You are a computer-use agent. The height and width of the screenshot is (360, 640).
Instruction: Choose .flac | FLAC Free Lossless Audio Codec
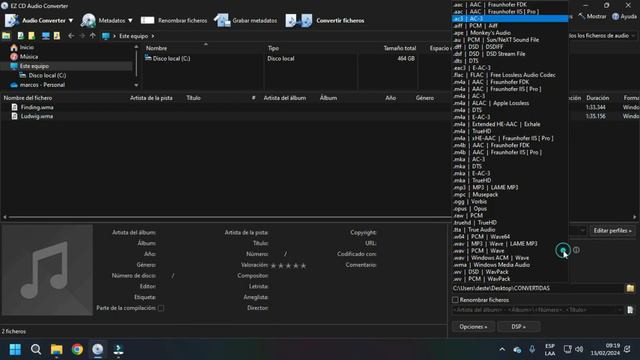click(510, 75)
